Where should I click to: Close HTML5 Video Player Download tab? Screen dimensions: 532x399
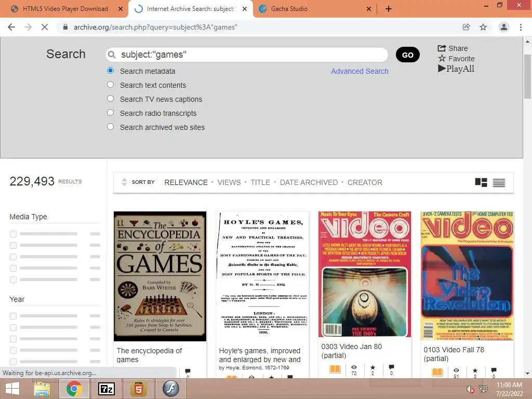(121, 9)
